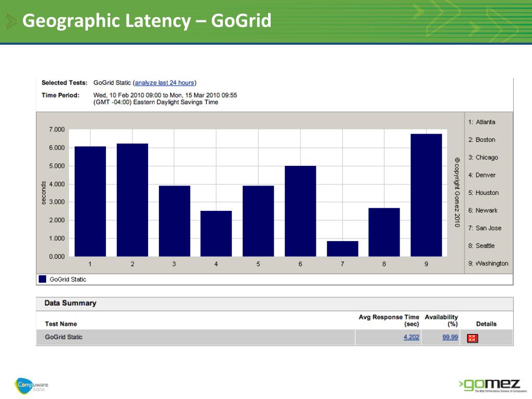The width and height of the screenshot is (532, 399).
Task: Click the '4: Denver' legend entry
Action: (482, 175)
